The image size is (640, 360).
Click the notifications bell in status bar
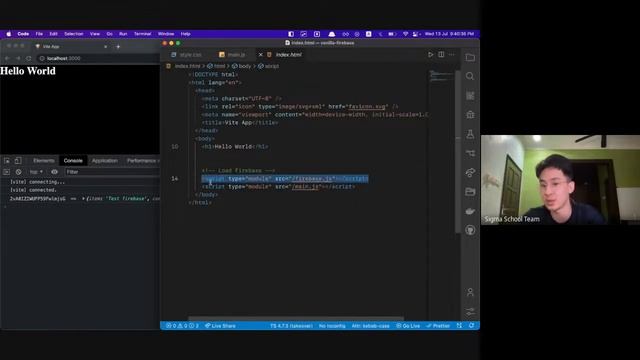click(472, 326)
